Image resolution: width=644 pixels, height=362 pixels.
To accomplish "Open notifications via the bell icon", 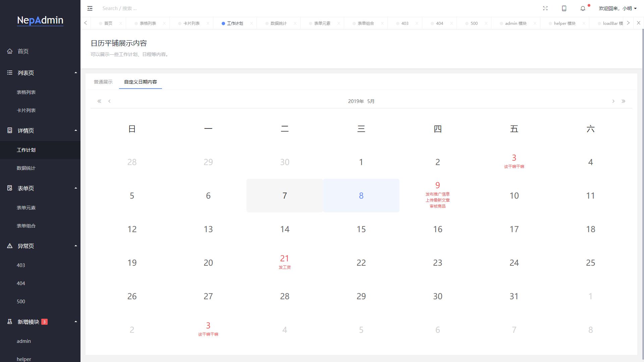I will point(583,8).
